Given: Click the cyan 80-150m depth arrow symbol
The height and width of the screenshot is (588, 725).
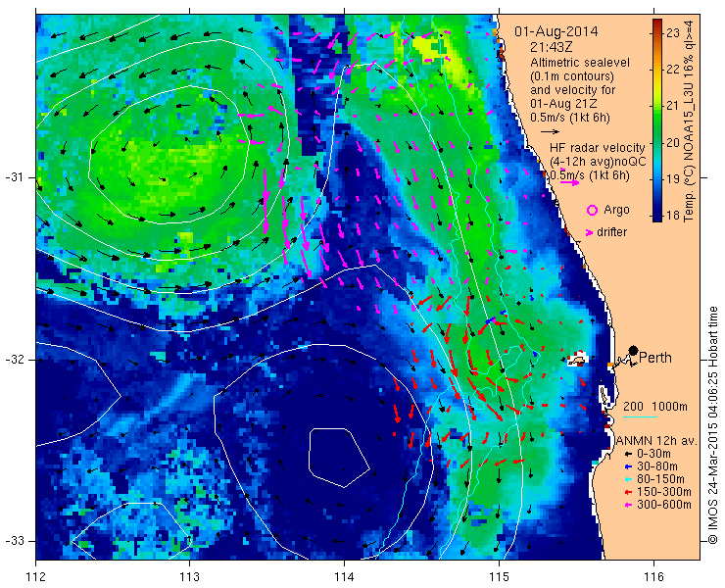Looking at the screenshot, I should point(628,480).
